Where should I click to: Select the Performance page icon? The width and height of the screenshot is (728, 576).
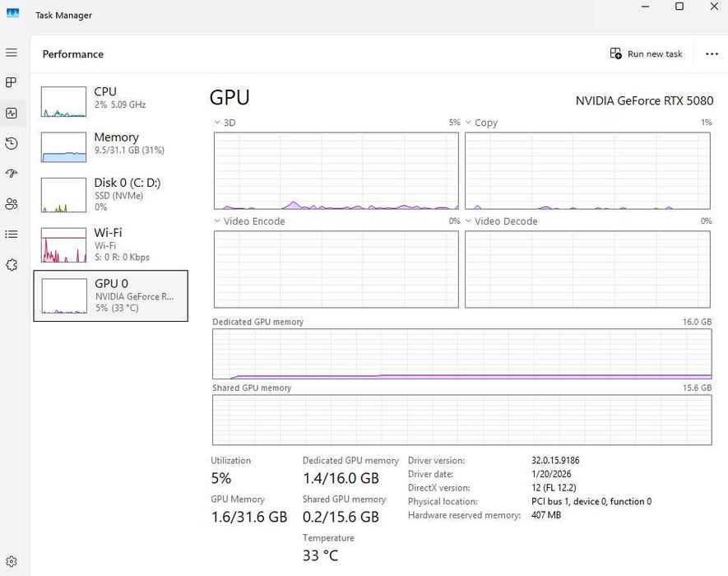tap(12, 113)
